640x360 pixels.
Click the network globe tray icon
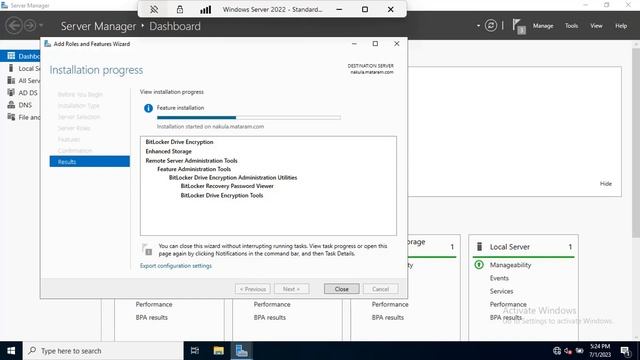point(557,351)
